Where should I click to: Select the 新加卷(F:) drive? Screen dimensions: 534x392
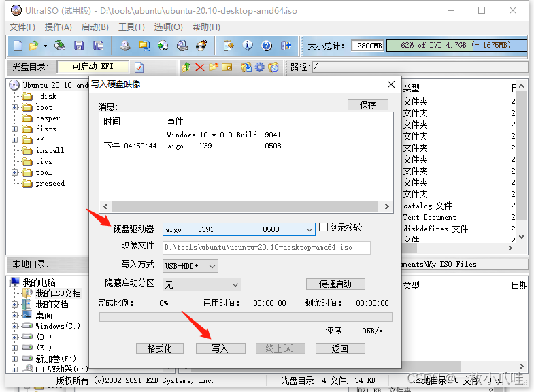pos(56,359)
